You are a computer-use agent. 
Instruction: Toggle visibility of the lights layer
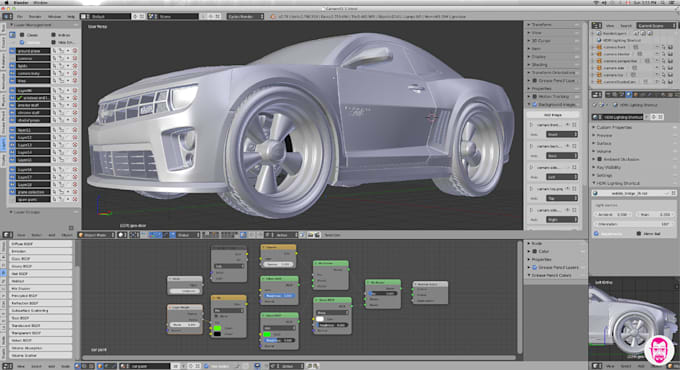12,66
